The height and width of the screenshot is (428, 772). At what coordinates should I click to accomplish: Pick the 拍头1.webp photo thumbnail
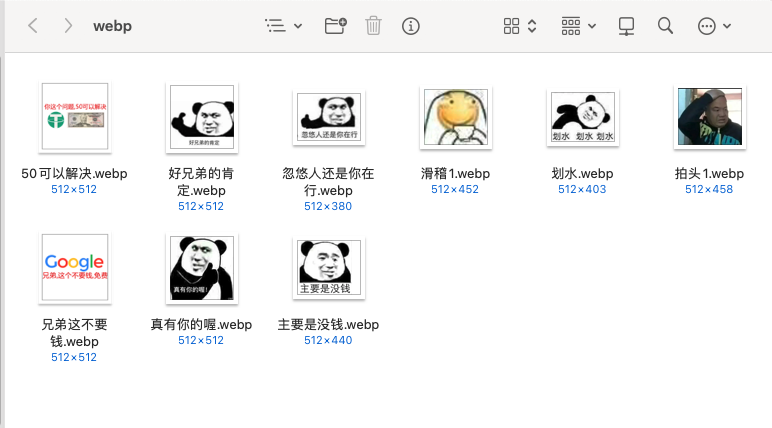[x=709, y=118]
